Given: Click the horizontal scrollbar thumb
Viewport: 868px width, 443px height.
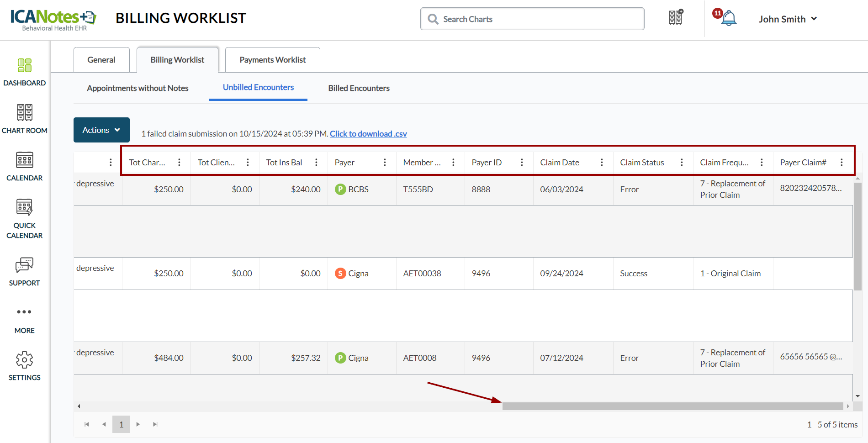Looking at the screenshot, I should [672, 406].
